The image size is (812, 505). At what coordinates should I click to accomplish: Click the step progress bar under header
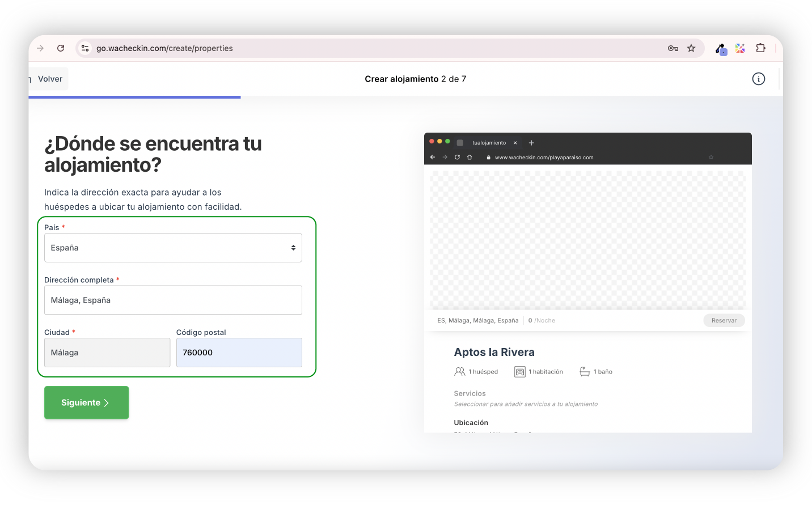135,97
